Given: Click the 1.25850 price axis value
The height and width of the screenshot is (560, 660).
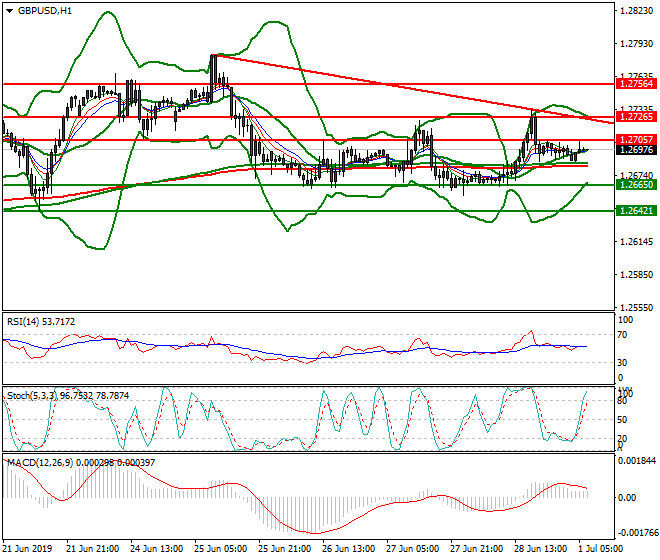Looking at the screenshot, I should 637,275.
